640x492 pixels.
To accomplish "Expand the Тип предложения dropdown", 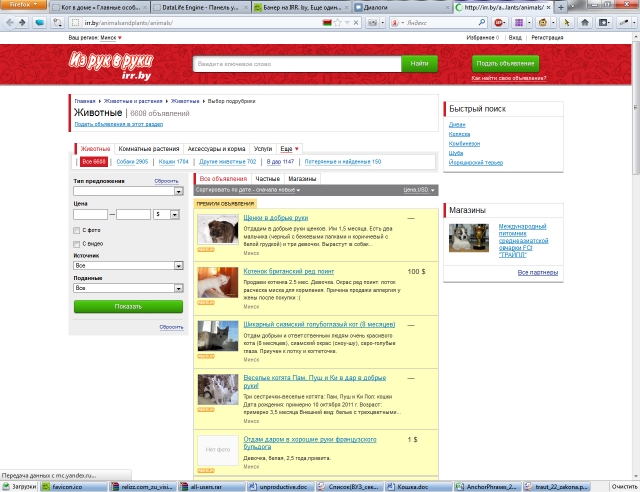I will [x=178, y=191].
